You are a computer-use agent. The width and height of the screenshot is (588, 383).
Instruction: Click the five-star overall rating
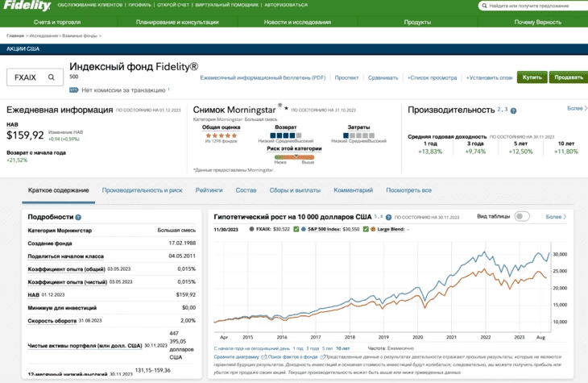[222, 135]
